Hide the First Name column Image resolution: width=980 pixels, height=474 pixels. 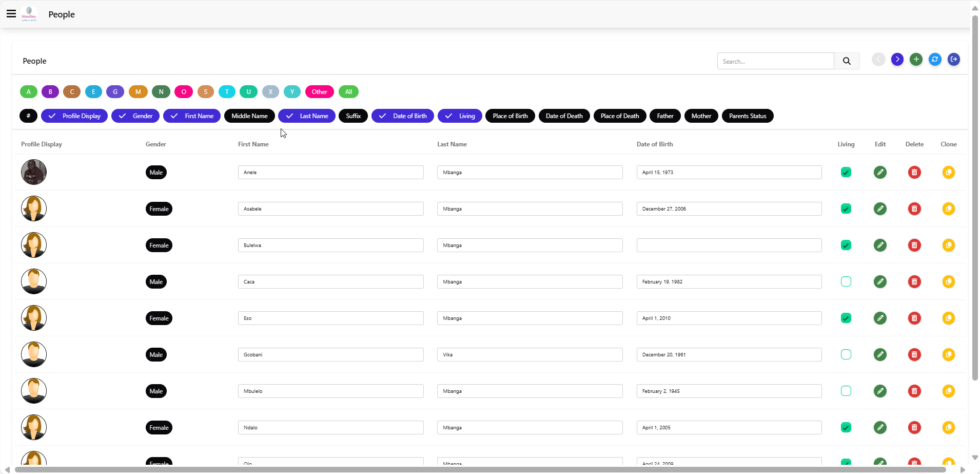pos(192,116)
